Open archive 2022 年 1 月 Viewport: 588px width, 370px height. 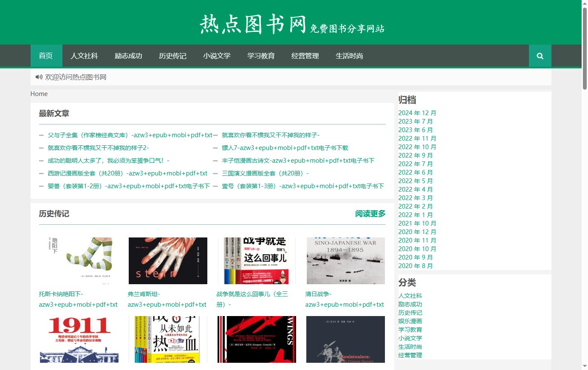click(416, 215)
